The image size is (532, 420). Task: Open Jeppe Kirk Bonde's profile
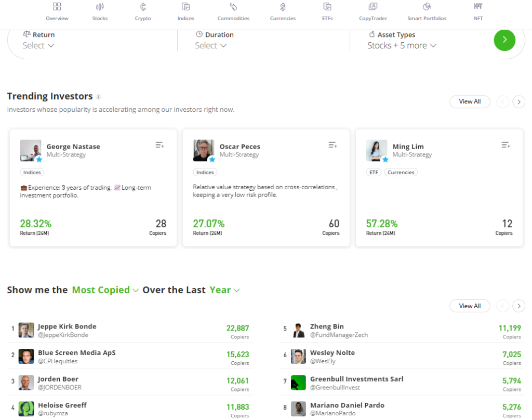coord(67,327)
